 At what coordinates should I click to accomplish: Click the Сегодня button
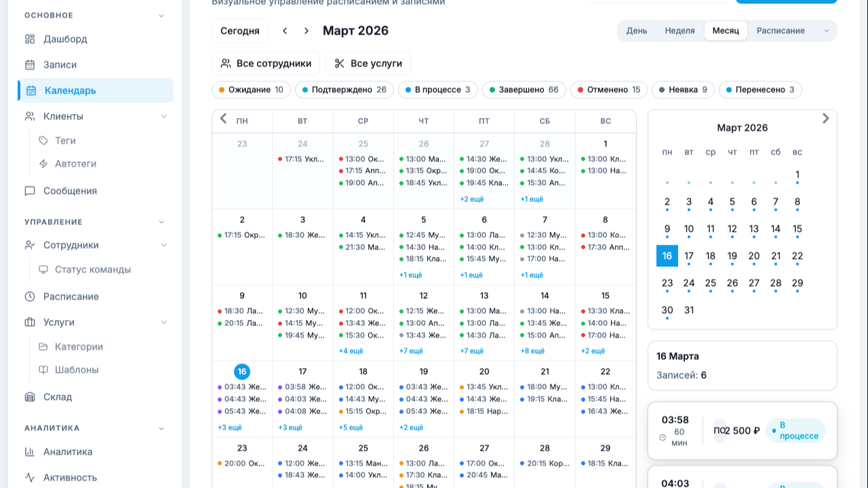pos(240,31)
